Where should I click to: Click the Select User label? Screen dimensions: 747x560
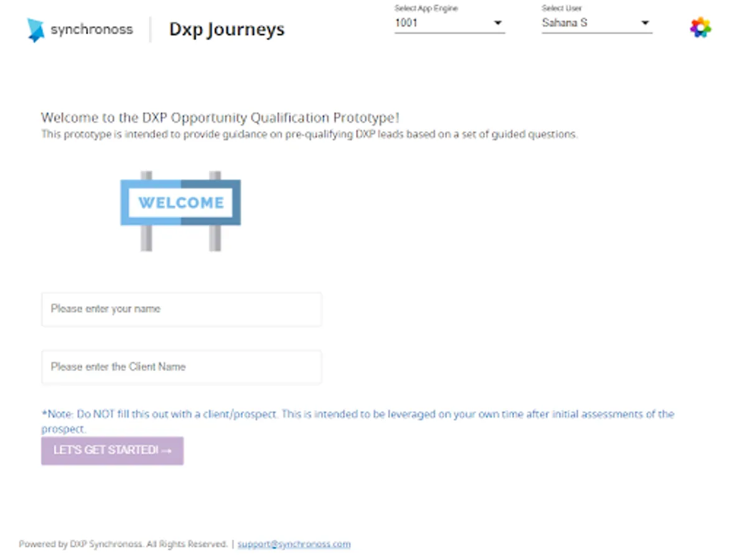[561, 9]
